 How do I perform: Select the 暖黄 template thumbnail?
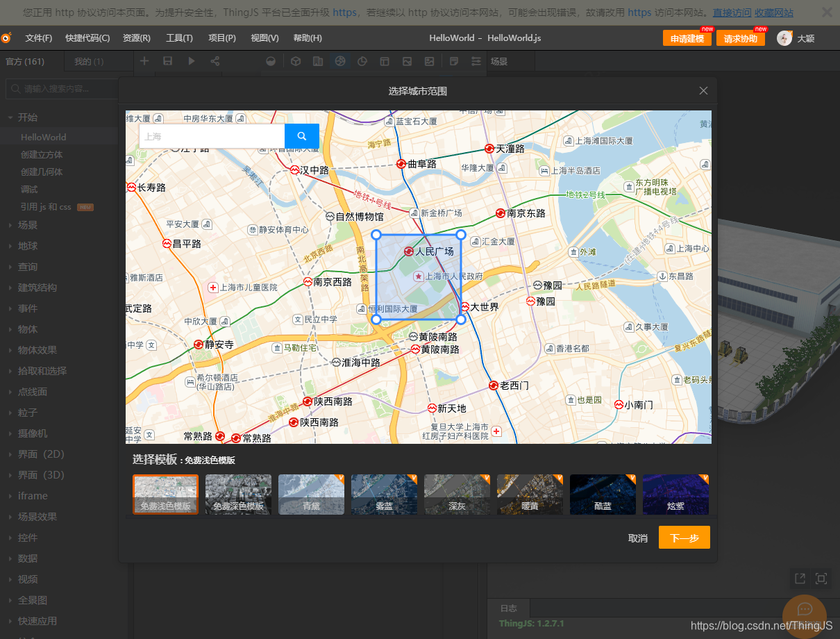pos(530,495)
